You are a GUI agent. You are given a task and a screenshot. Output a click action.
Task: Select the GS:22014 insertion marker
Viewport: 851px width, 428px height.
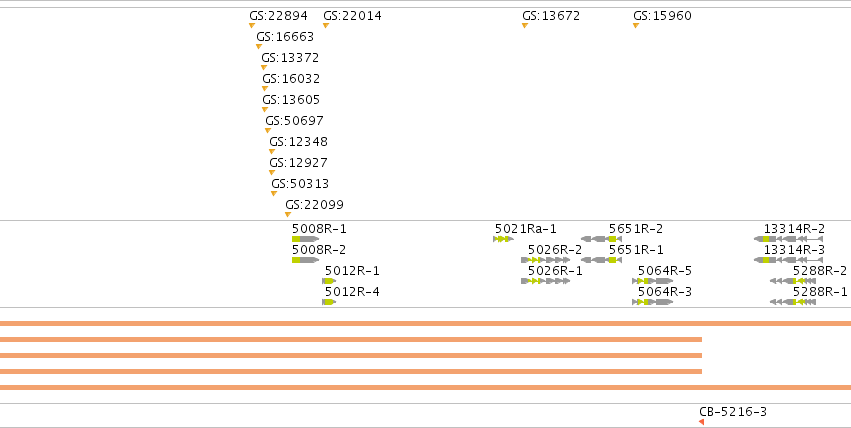(326, 25)
